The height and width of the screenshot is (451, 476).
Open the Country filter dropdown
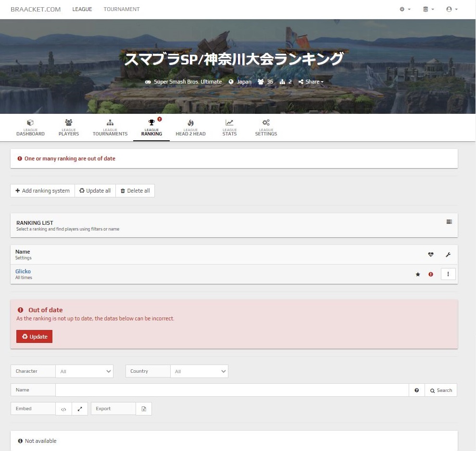[x=199, y=371]
